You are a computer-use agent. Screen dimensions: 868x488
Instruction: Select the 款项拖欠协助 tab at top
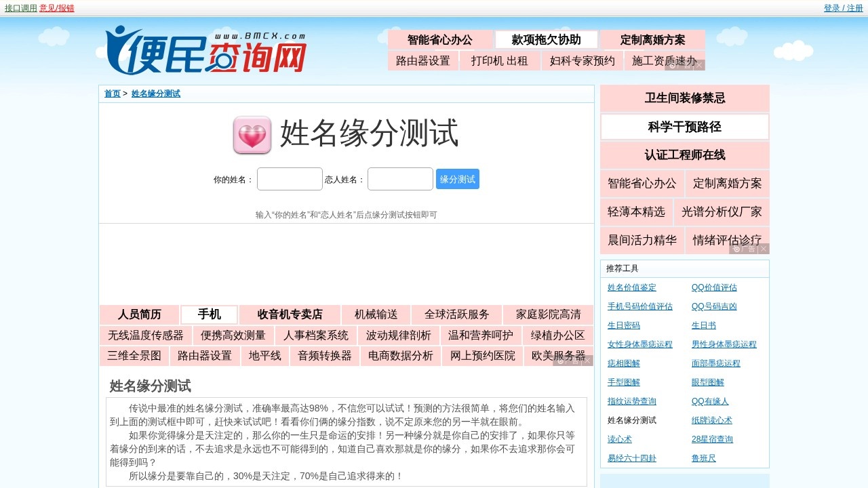coord(546,39)
